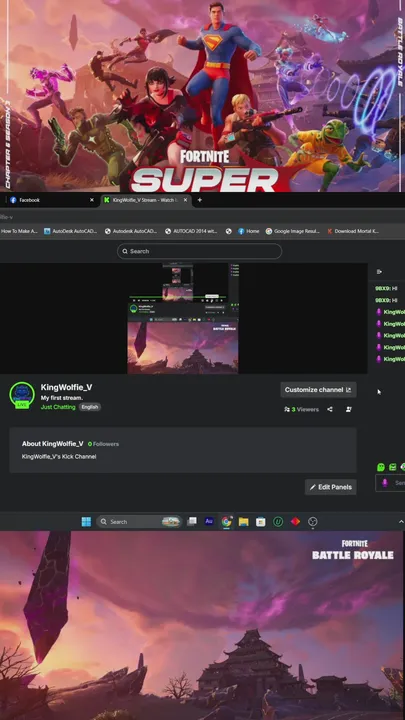Switch to the Facebook browser tab
The width and height of the screenshot is (405, 720).
(50, 200)
